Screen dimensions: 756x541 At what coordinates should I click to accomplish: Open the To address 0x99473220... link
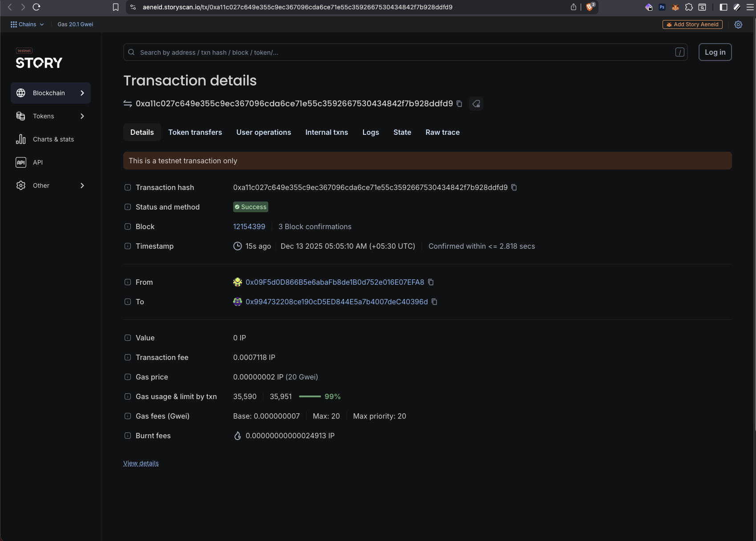pyautogui.click(x=337, y=302)
